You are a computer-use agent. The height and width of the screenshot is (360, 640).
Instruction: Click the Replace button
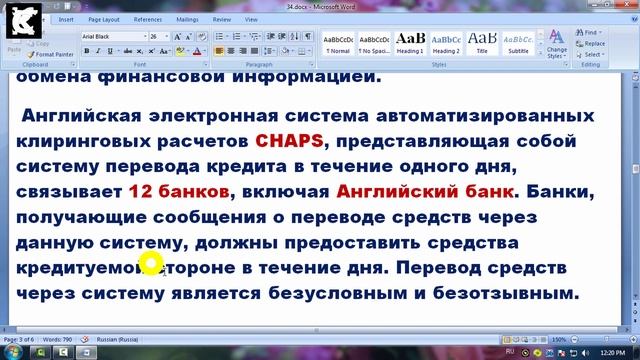pos(590,44)
